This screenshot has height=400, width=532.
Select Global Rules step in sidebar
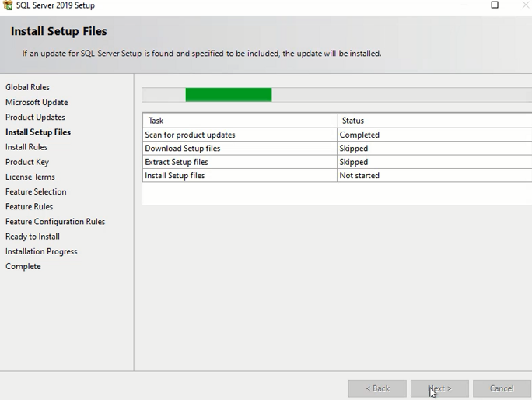click(27, 87)
